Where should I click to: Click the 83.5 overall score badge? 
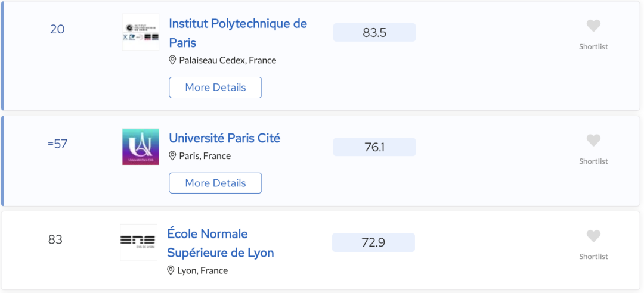tap(374, 33)
